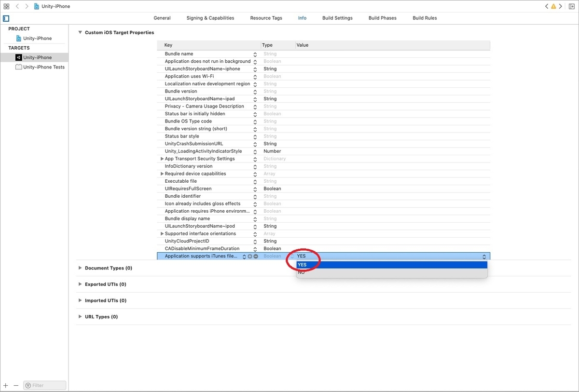Click the yellow warning issue icon

click(x=553, y=6)
